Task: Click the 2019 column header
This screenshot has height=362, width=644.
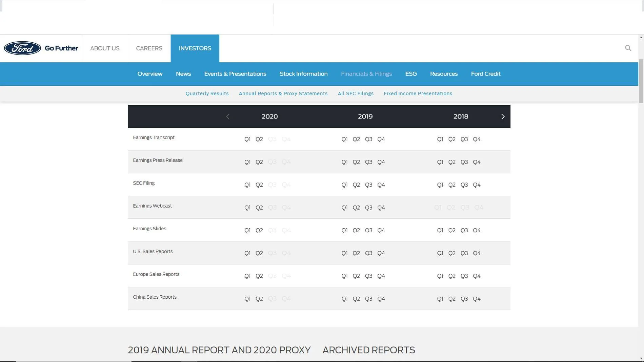Action: [x=365, y=116]
